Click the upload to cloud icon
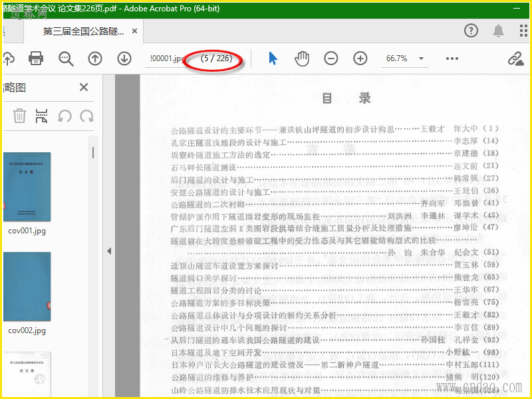532x399 pixels. pyautogui.click(x=8, y=59)
